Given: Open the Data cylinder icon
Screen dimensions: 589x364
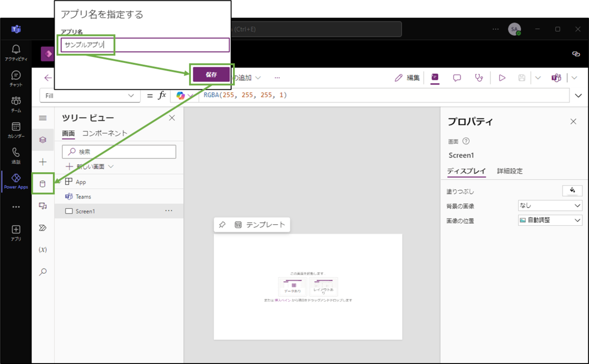Looking at the screenshot, I should pos(43,184).
